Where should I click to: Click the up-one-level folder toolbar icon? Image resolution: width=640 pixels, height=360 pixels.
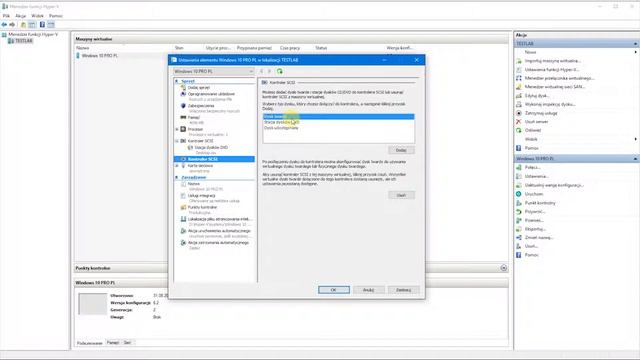pos(23,24)
